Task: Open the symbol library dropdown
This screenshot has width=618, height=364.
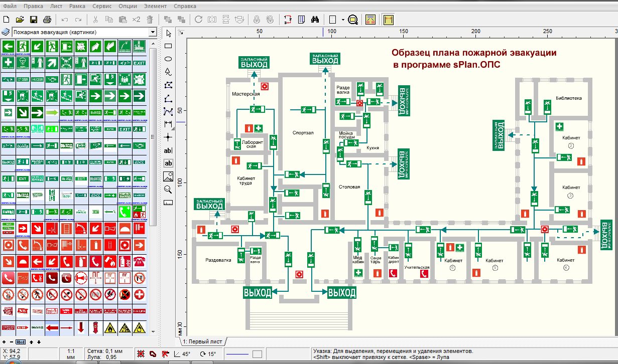Action: 153,32
